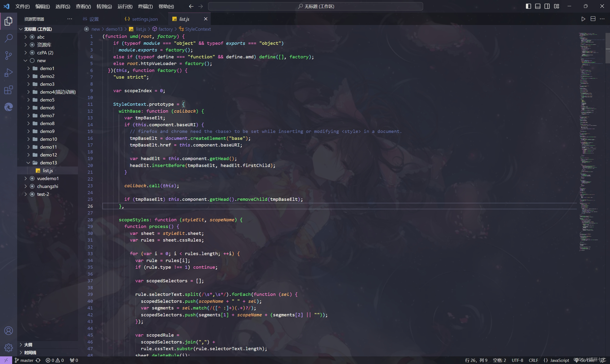
Task: Toggle primary sidebar visibility
Action: pos(528,6)
